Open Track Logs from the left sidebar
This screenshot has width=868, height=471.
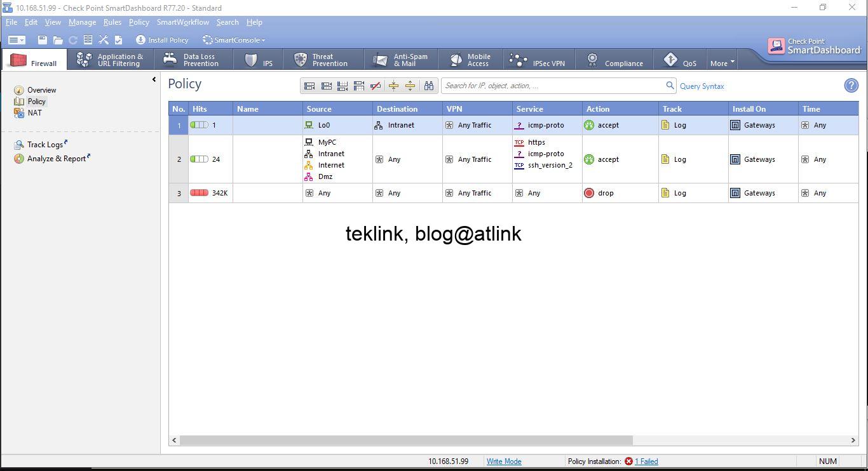tap(44, 144)
